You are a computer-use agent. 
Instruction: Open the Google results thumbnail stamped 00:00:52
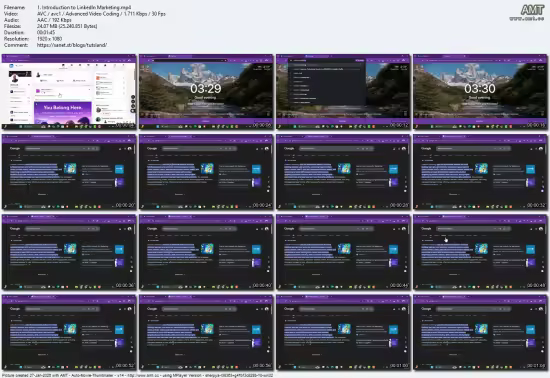69,332
